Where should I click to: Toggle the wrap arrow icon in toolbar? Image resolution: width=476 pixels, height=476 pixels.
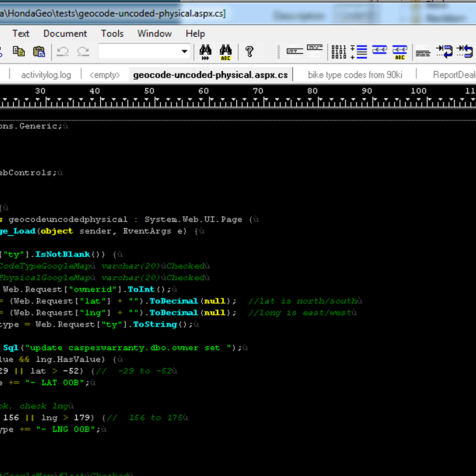click(444, 52)
